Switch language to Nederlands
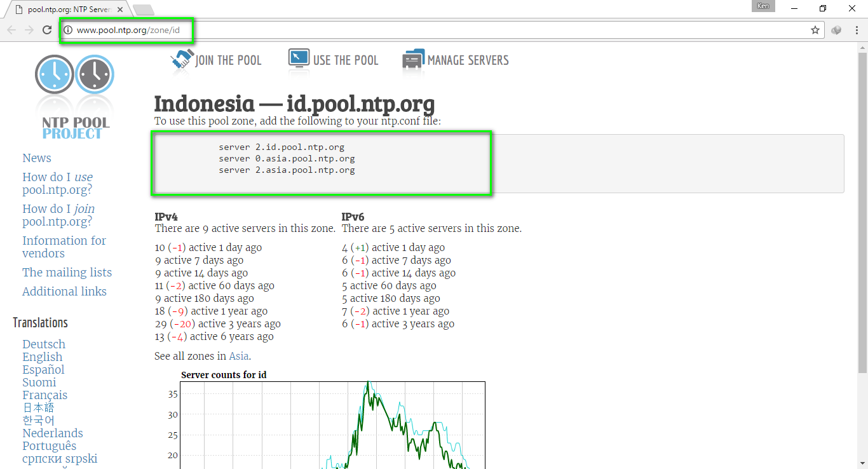868x469 pixels. coord(53,433)
